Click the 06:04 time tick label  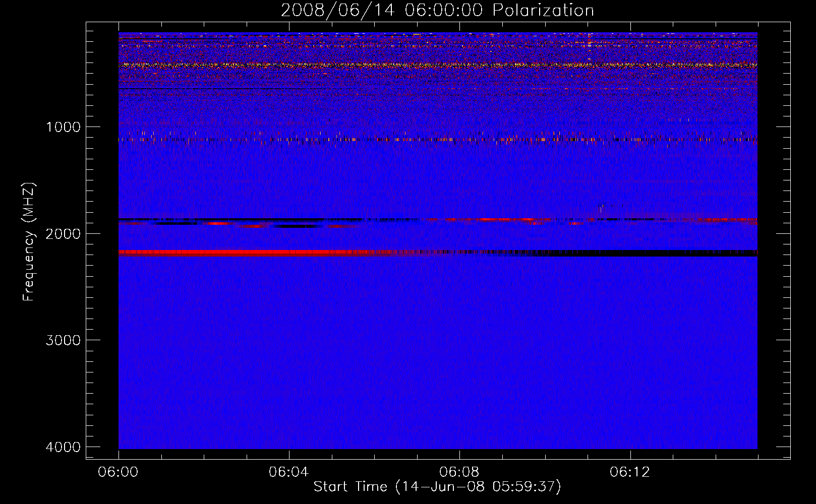[289, 472]
